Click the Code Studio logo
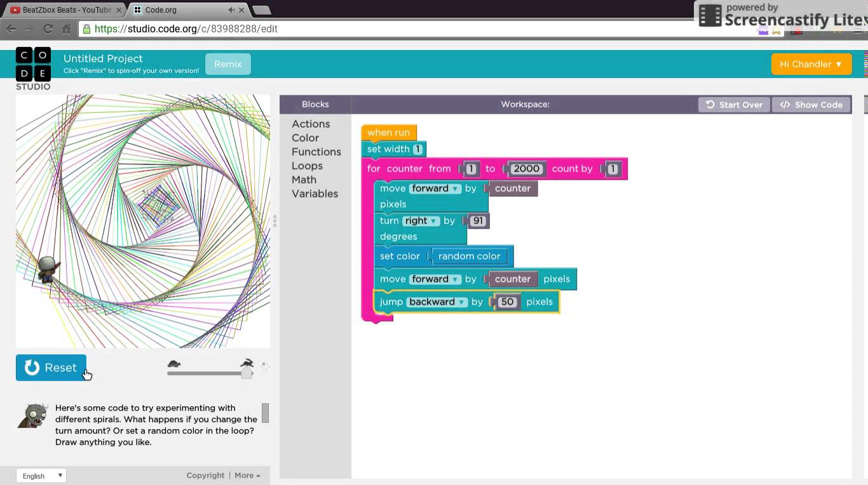 coord(33,67)
